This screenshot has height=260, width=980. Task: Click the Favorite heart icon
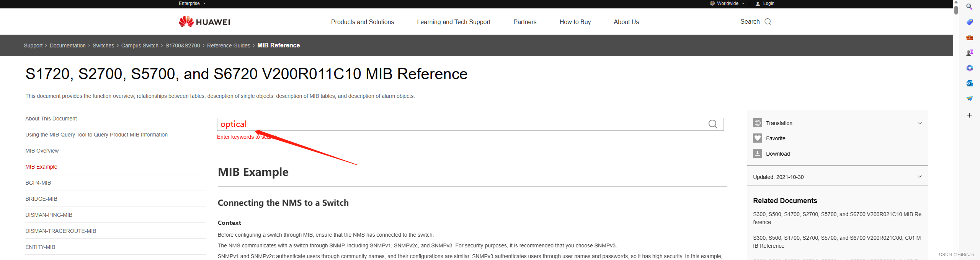tap(758, 138)
